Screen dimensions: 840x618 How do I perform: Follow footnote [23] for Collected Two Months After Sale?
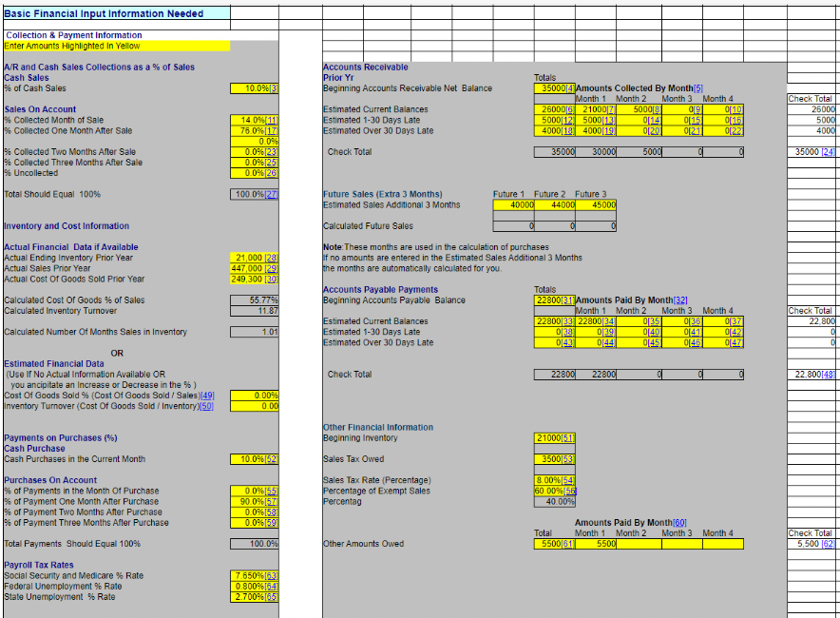click(272, 152)
